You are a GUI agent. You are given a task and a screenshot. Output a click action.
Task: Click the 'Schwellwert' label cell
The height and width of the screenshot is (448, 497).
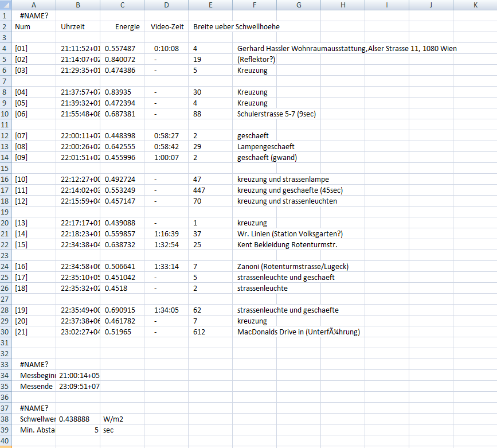click(x=34, y=419)
